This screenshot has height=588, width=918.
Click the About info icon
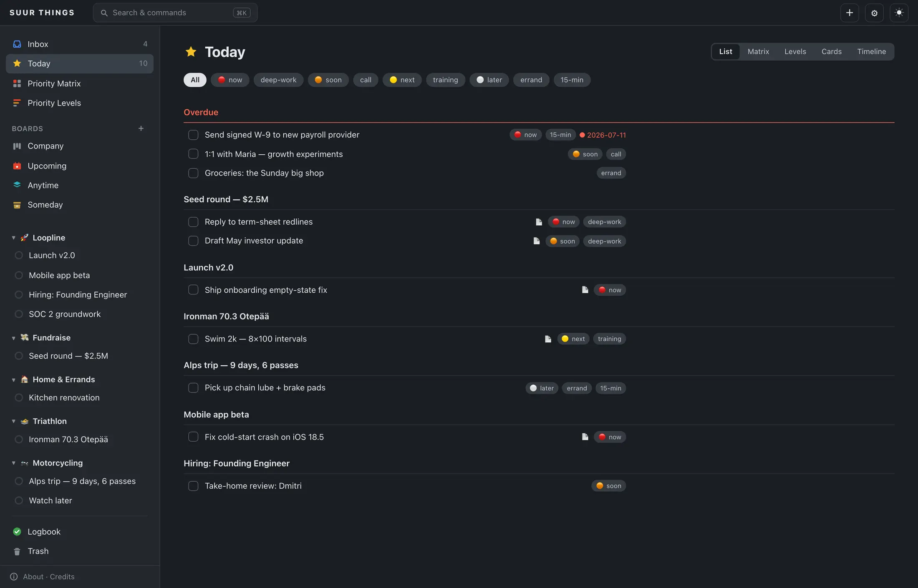(x=14, y=577)
